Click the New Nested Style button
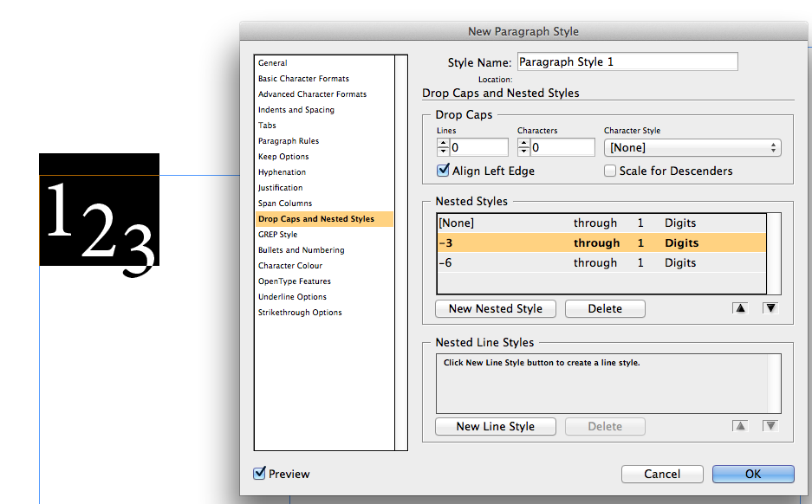The image size is (812, 504). [x=496, y=308]
